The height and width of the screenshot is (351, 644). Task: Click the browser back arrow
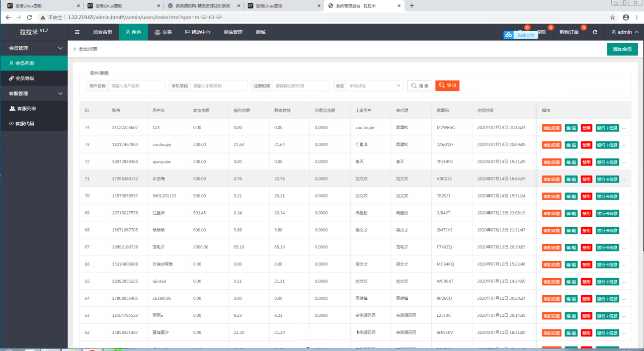(8, 17)
